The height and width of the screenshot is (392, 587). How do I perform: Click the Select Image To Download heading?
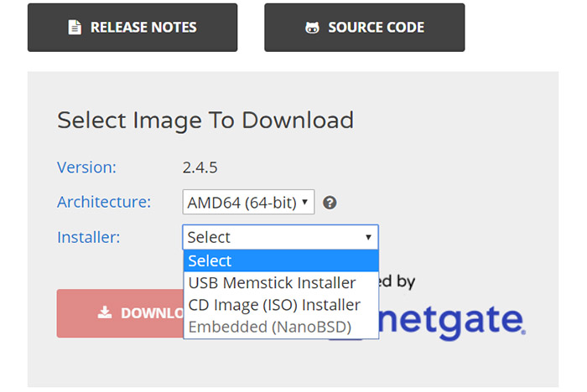pyautogui.click(x=205, y=121)
